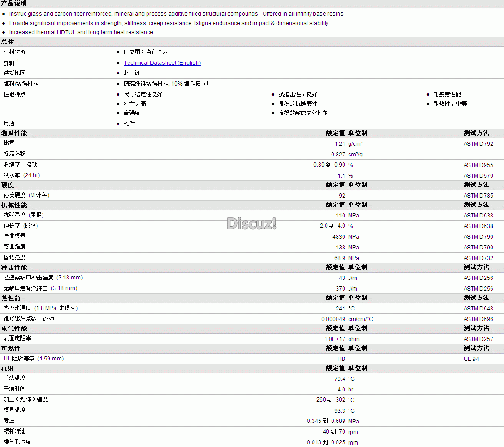Click the 无缺口悬臂梁冲击 value 370

click(x=340, y=288)
